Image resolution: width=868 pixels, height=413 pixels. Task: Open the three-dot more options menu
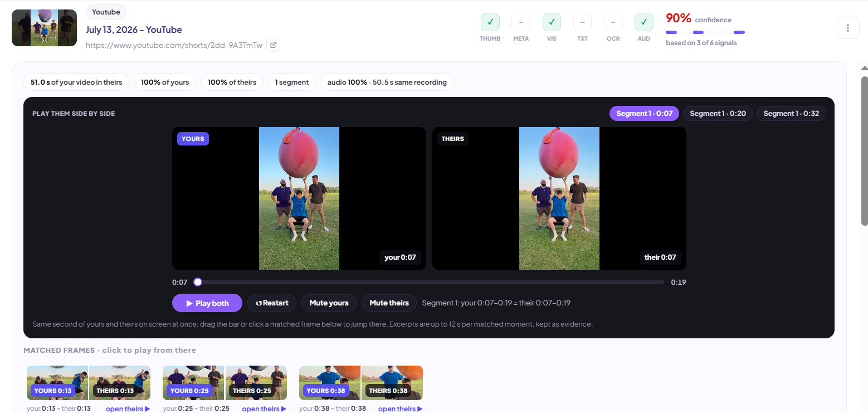848,28
